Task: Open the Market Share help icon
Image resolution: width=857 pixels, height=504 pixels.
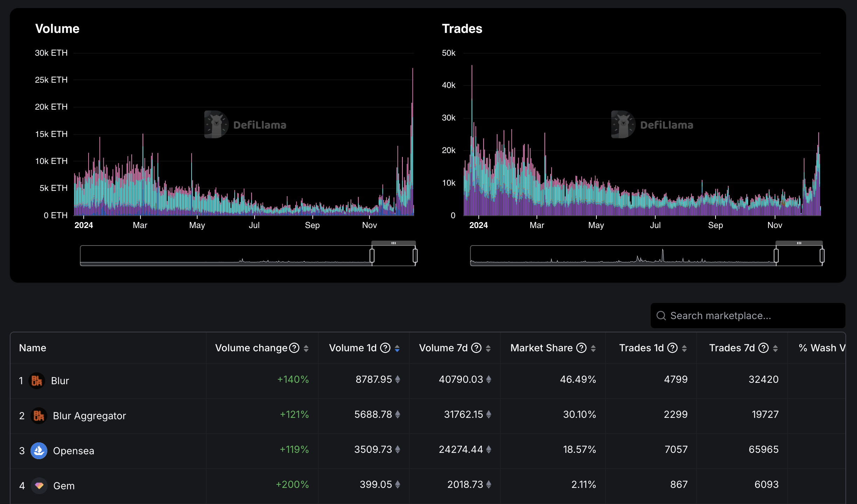Action: click(581, 348)
